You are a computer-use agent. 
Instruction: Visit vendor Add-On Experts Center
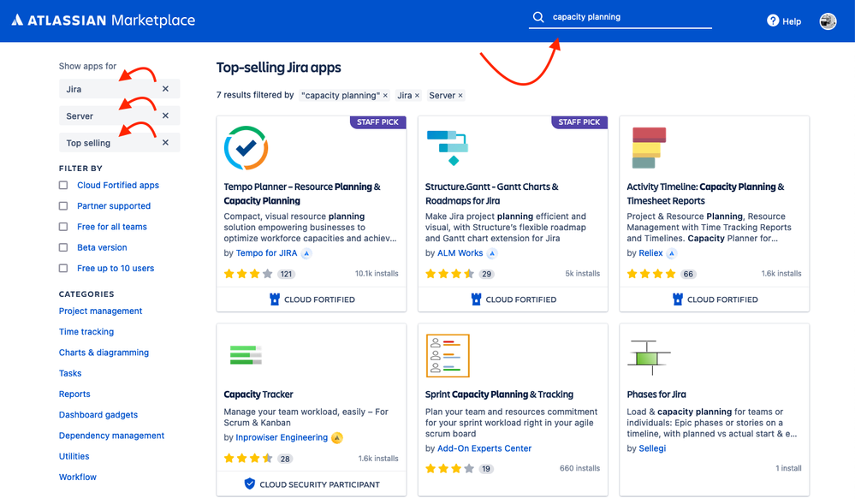click(x=484, y=448)
